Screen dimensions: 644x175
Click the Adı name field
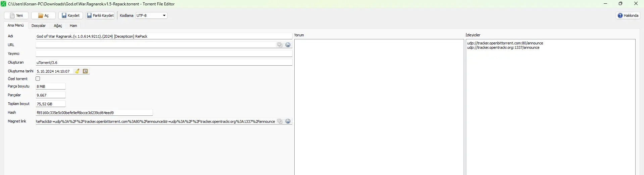tap(164, 36)
